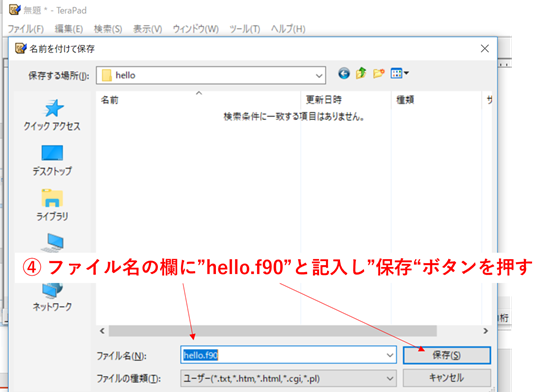Expand the ファイル名 dropdown arrow

(390, 355)
